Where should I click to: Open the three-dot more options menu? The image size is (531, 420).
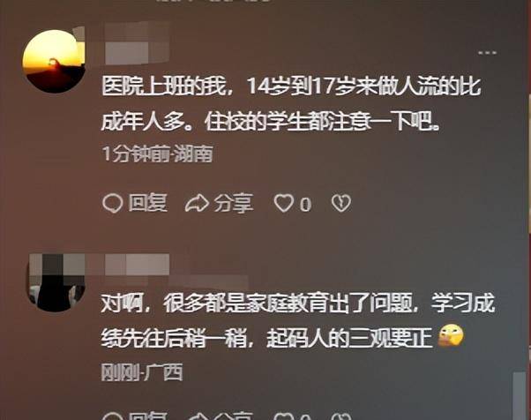[487, 53]
